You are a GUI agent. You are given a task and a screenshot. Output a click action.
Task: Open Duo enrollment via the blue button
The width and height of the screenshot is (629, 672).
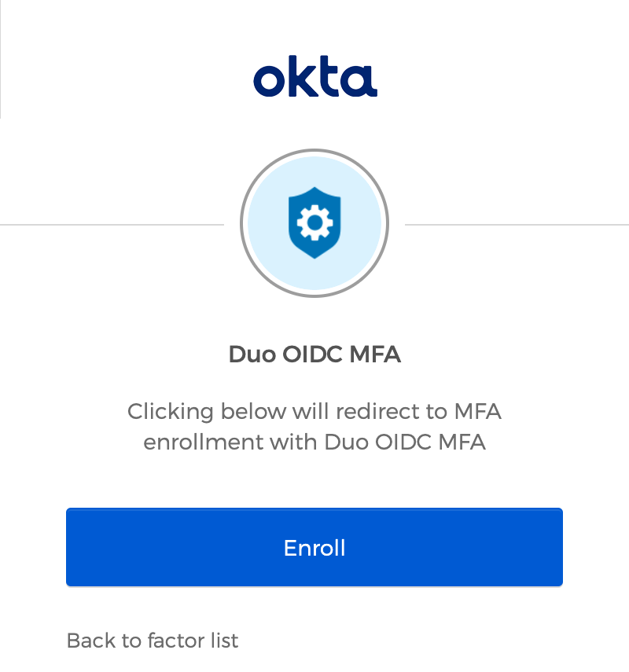click(x=314, y=547)
